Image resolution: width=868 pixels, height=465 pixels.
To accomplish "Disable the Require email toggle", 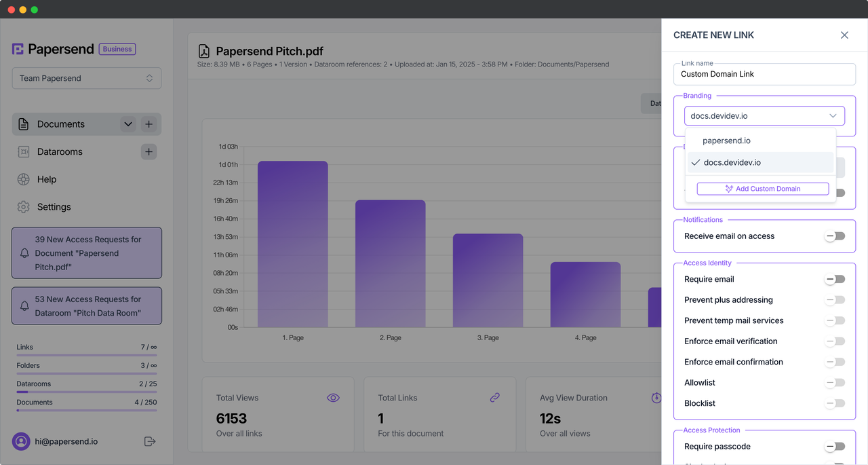I will (835, 279).
